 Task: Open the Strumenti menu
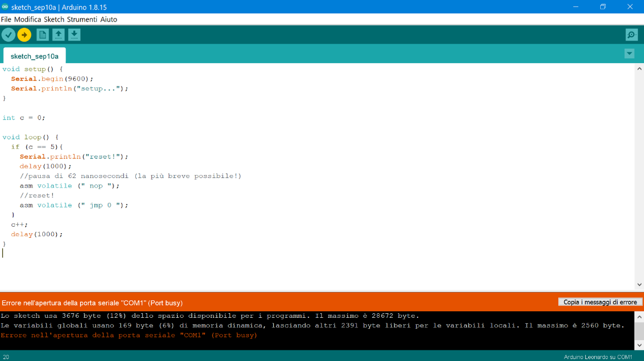tap(82, 20)
